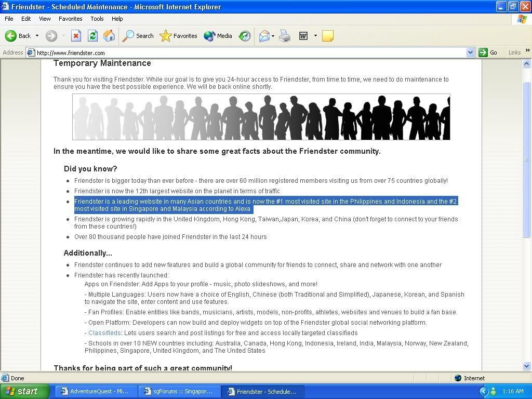Click the Refresh page icon
The width and height of the screenshot is (532, 399).
pyautogui.click(x=92, y=36)
